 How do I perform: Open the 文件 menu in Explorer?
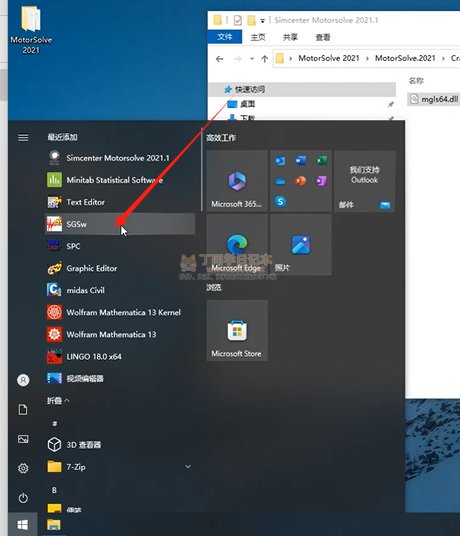[225, 37]
